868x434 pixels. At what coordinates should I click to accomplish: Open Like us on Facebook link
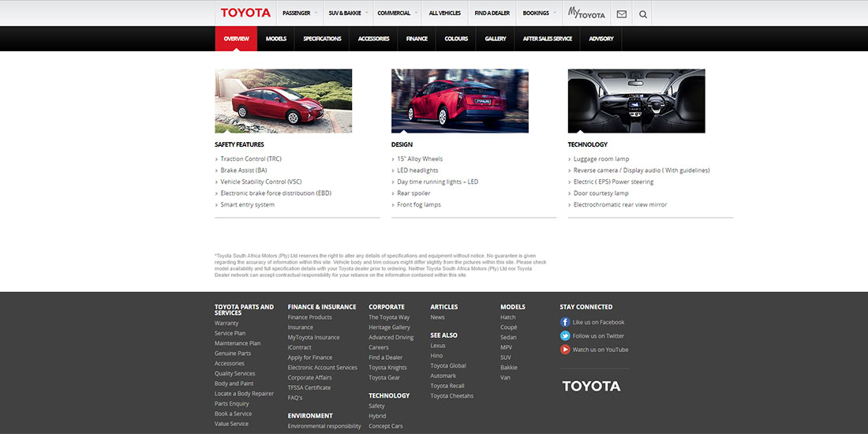coord(598,322)
